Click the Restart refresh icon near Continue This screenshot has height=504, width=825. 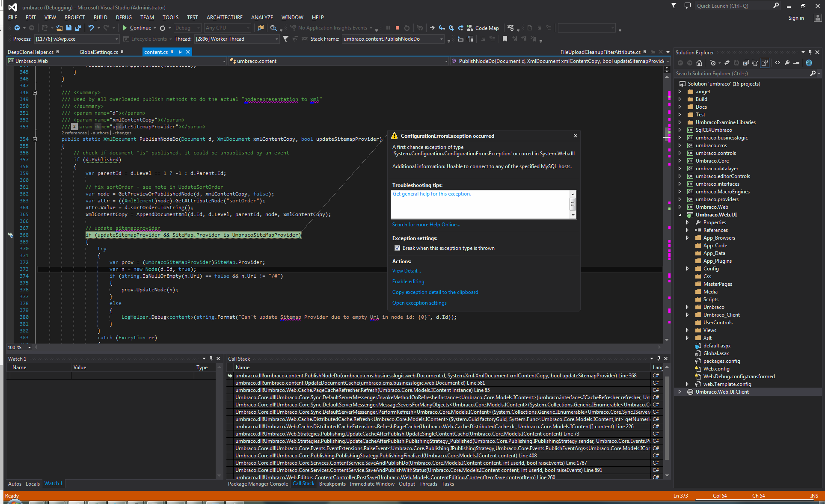pyautogui.click(x=163, y=28)
